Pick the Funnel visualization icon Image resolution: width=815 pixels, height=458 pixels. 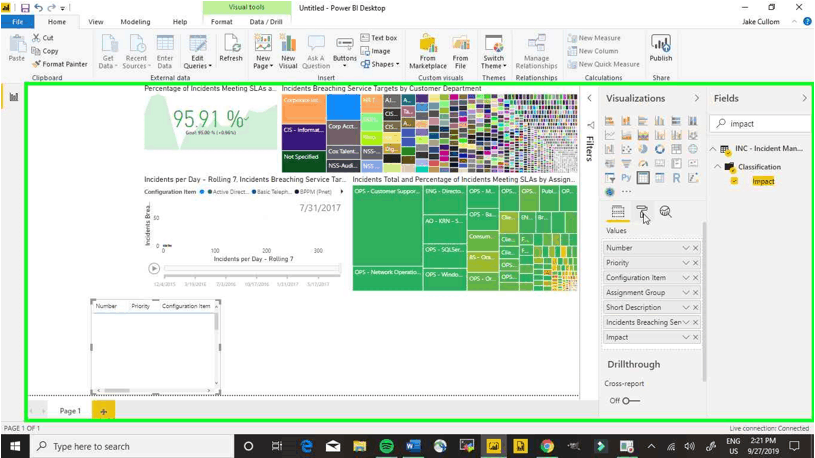tap(626, 163)
